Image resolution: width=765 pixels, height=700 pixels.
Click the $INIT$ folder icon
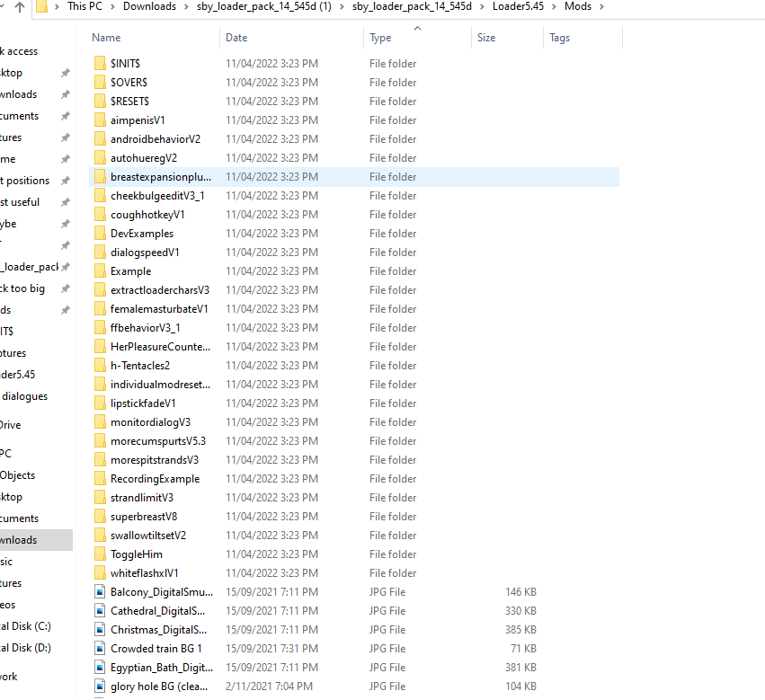tap(99, 64)
